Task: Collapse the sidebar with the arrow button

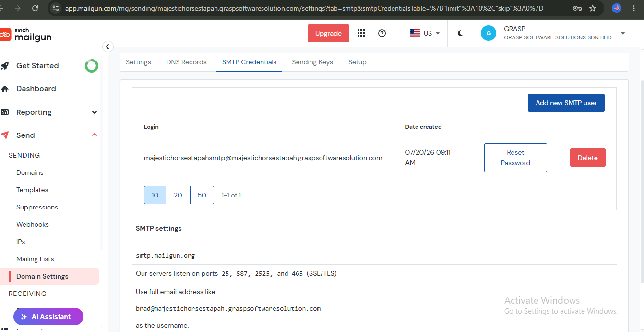Action: [x=107, y=47]
